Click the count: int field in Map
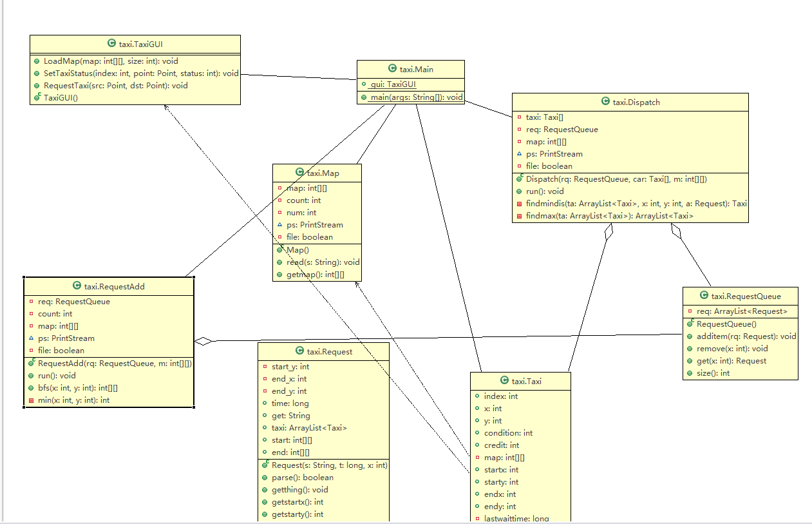Image resolution: width=812 pixels, height=524 pixels. (x=304, y=200)
